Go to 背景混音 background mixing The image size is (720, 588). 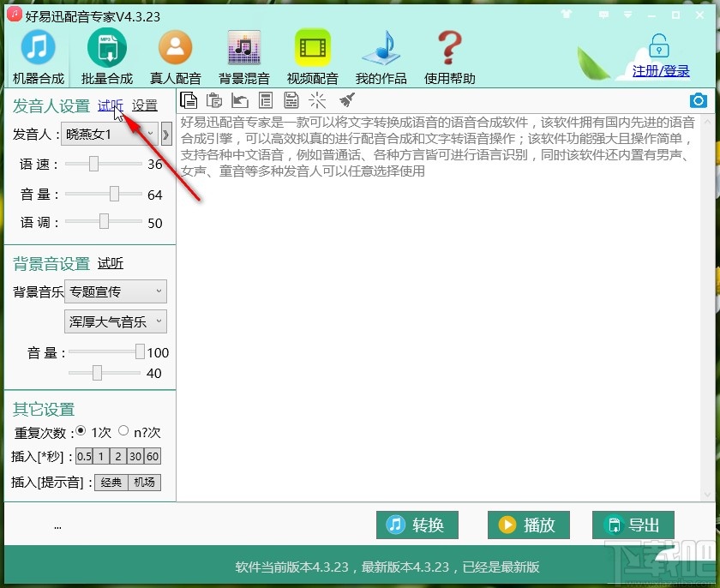[x=243, y=57]
